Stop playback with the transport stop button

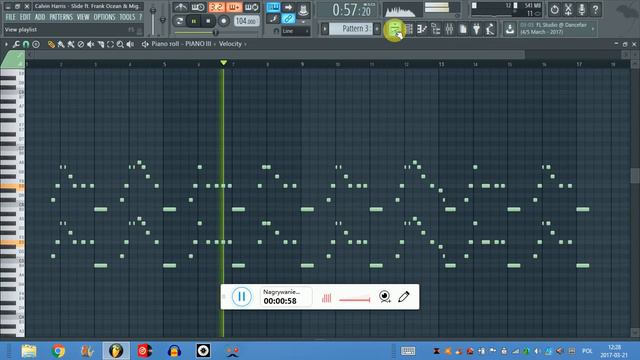[x=208, y=21]
